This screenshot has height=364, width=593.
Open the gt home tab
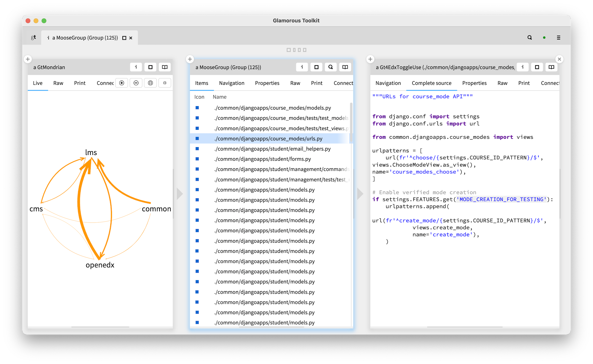(34, 37)
